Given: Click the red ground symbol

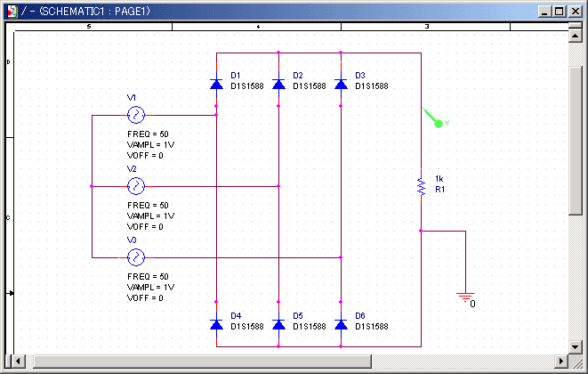Looking at the screenshot, I should coord(464,297).
